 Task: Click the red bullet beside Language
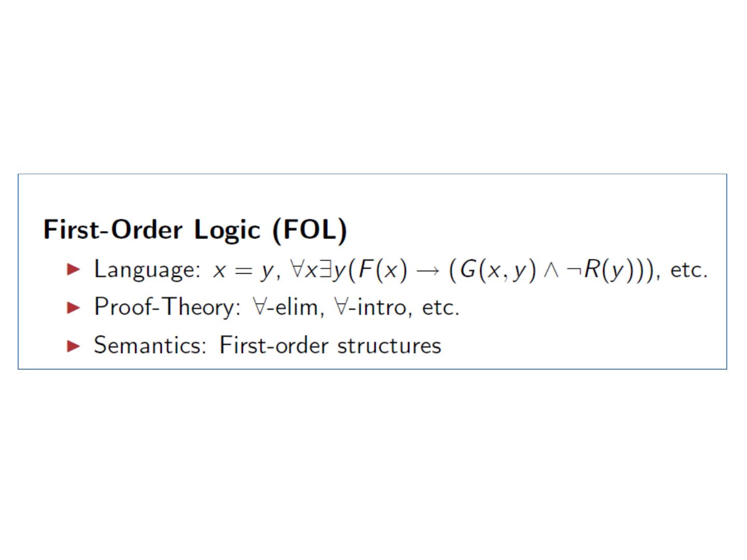(x=74, y=269)
